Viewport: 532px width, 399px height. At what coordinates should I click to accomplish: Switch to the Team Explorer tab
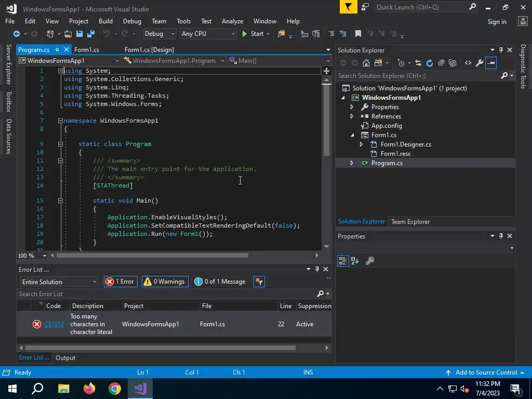pos(410,221)
